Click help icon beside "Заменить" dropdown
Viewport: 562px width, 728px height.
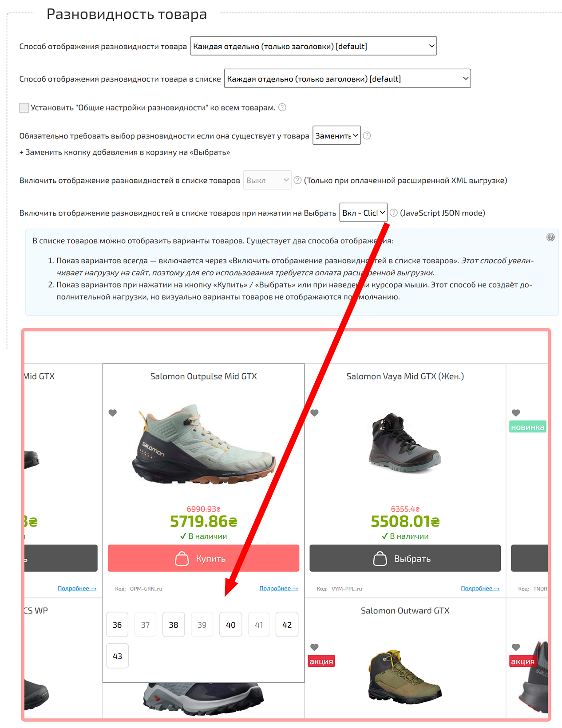[x=367, y=136]
